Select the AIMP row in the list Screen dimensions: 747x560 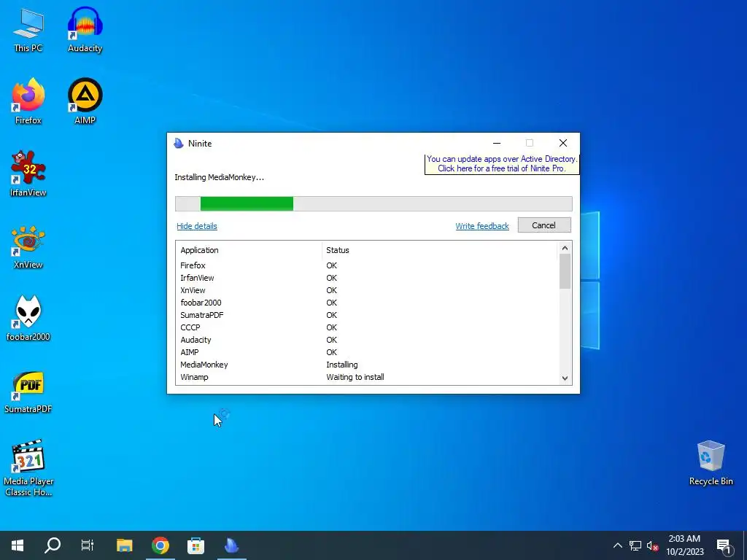pos(367,352)
